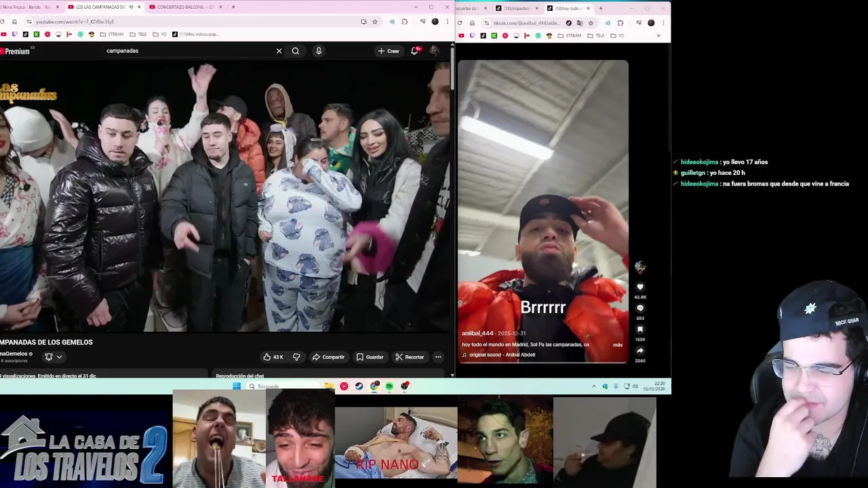Viewport: 868px width, 488px height.
Task: Open the Kick bookmark in YouTube window
Action: pos(37,35)
